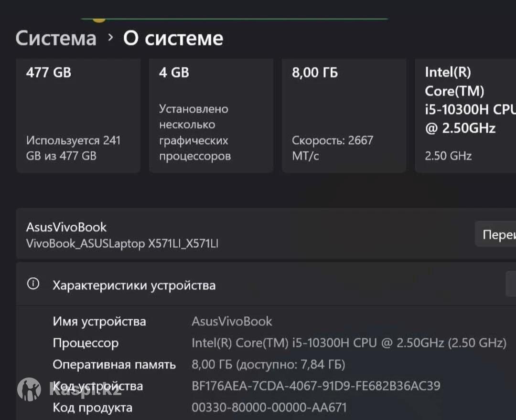Open the Intel Core i5-10300H processor card
This screenshot has width=516, height=420.
(x=466, y=115)
